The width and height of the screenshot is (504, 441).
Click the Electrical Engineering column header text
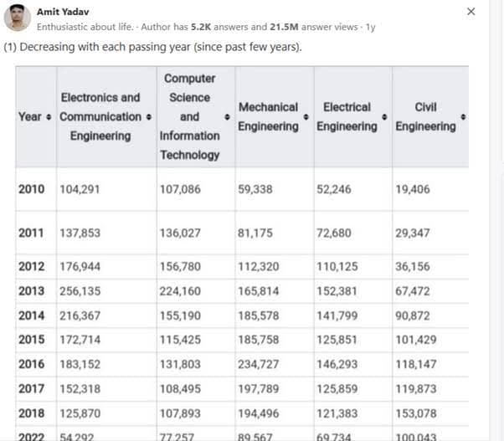tap(347, 116)
